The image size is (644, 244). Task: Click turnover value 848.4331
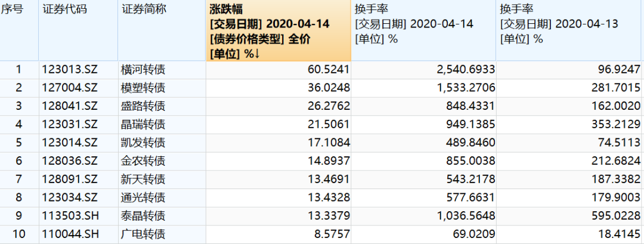click(x=472, y=106)
